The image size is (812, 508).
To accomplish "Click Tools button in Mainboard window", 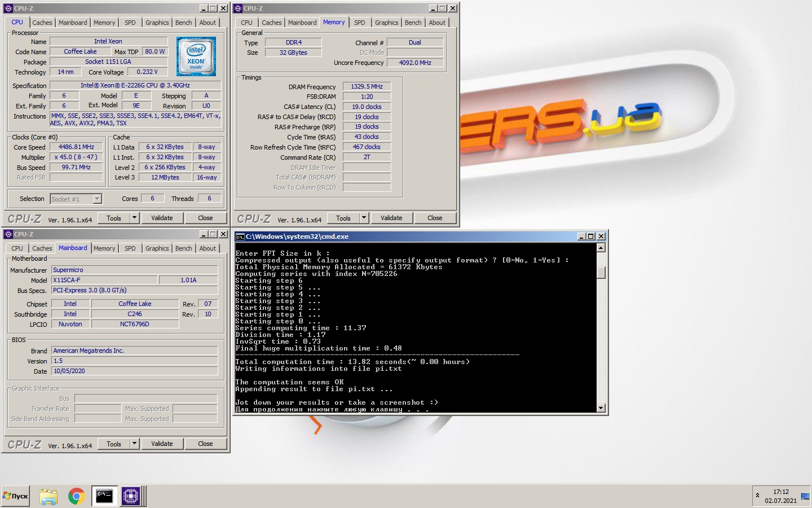I will pos(114,444).
